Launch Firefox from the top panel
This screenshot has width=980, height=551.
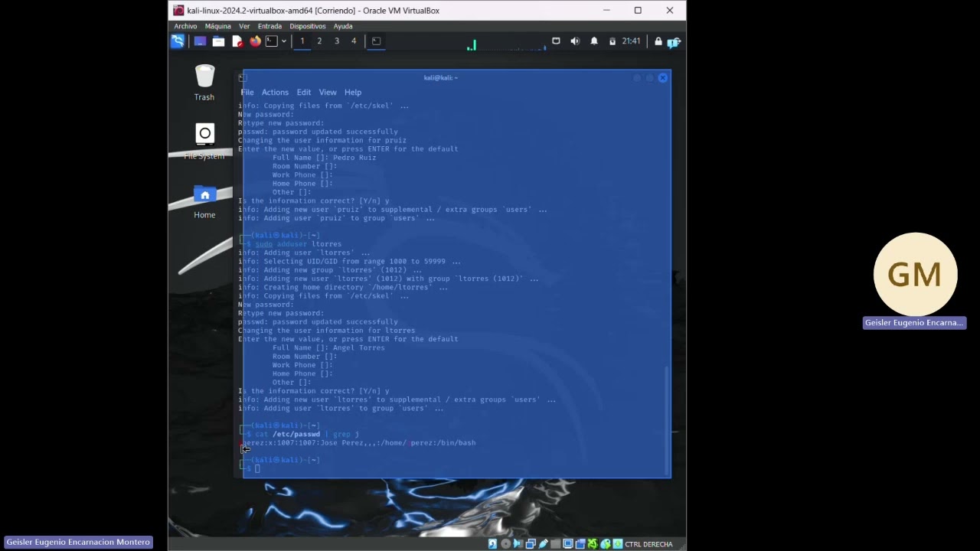coord(255,41)
